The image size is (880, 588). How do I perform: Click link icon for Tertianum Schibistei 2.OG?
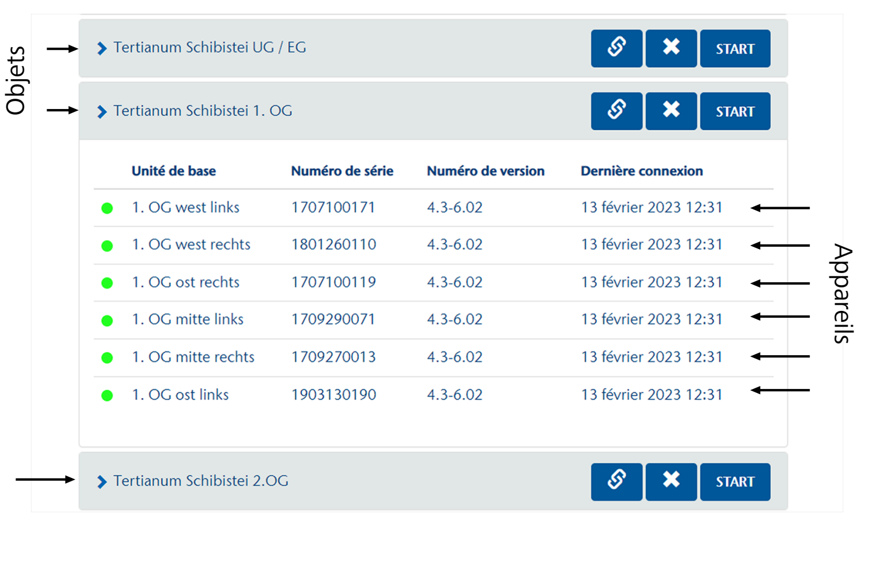(617, 482)
